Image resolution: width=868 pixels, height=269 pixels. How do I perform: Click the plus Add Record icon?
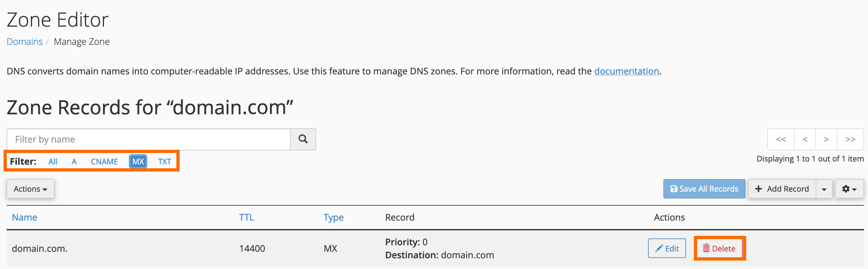[x=759, y=189]
